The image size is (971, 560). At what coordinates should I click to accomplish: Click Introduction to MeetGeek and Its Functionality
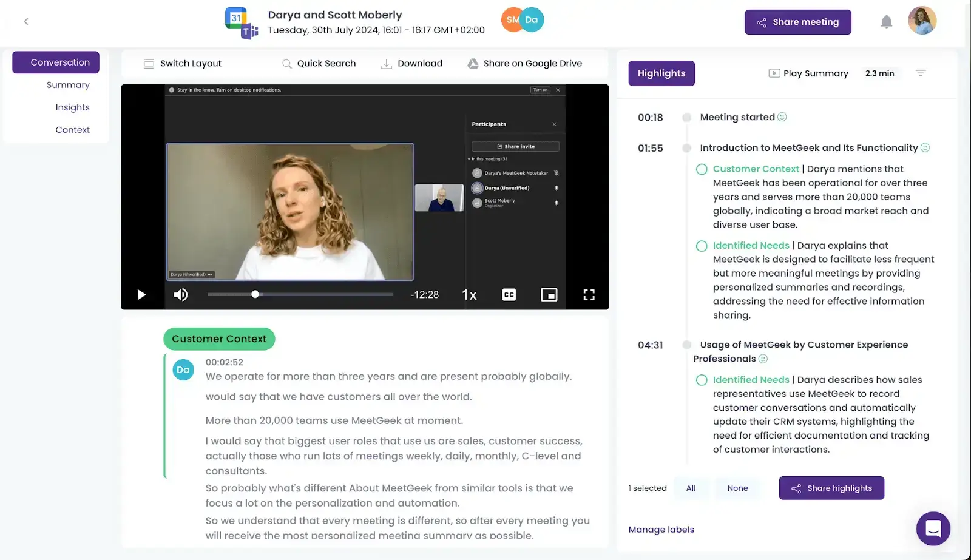(809, 148)
